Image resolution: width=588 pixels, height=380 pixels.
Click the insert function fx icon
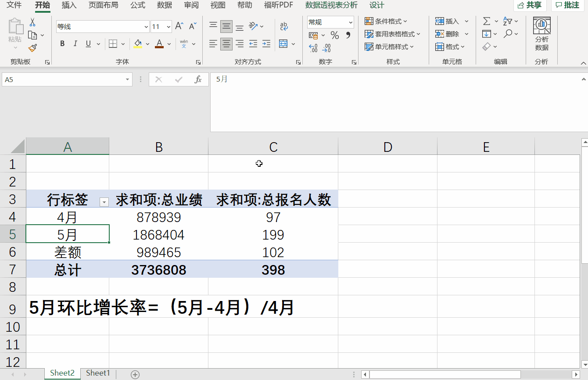pyautogui.click(x=198, y=79)
